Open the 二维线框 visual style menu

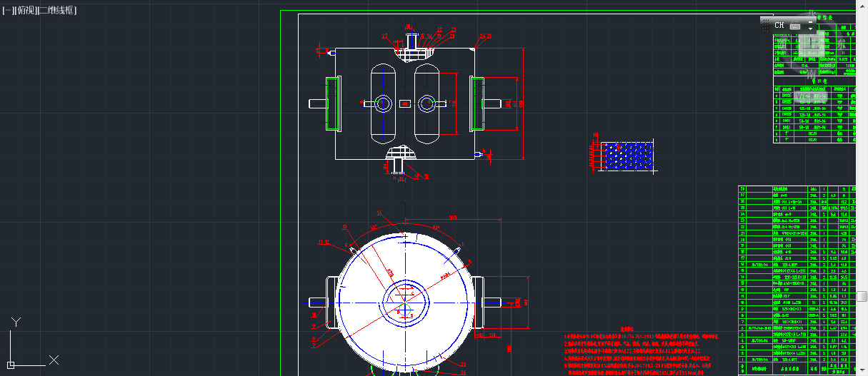56,11
